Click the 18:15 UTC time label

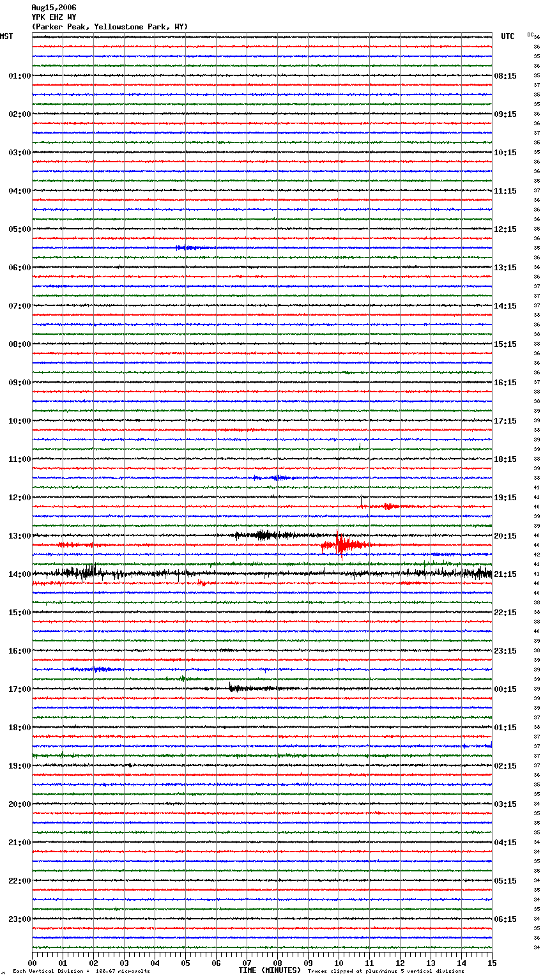pyautogui.click(x=505, y=459)
